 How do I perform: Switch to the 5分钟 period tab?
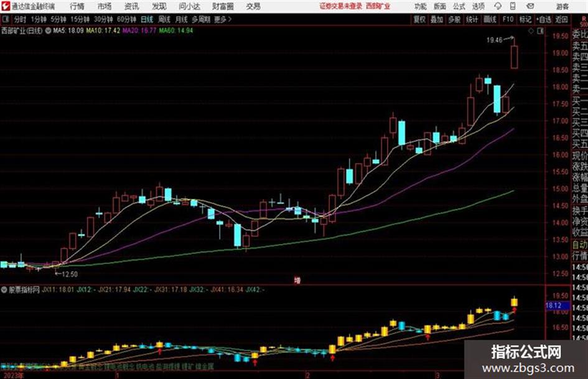pyautogui.click(x=58, y=19)
